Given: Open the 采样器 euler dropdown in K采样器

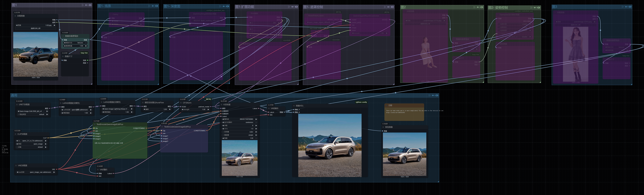Looking at the screenshot, I should point(239,132).
